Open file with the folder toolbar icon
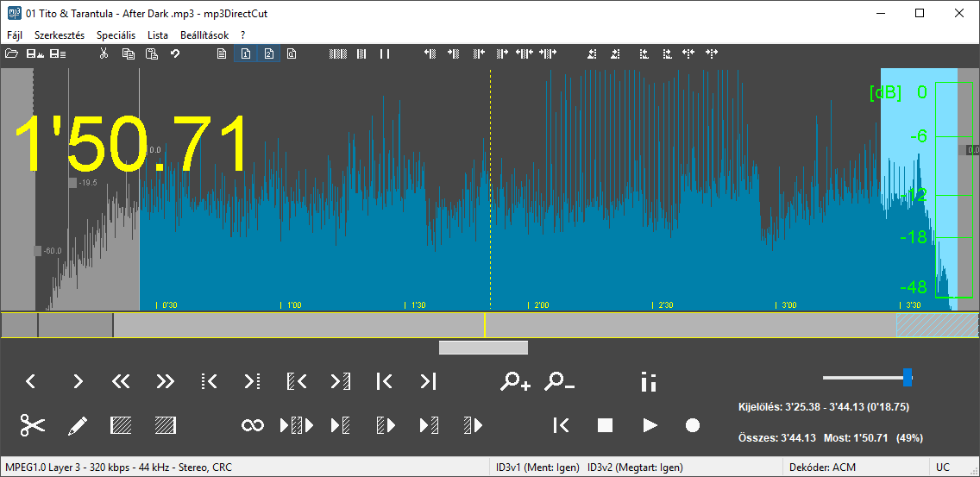Viewport: 980px width, 477px height. point(11,53)
